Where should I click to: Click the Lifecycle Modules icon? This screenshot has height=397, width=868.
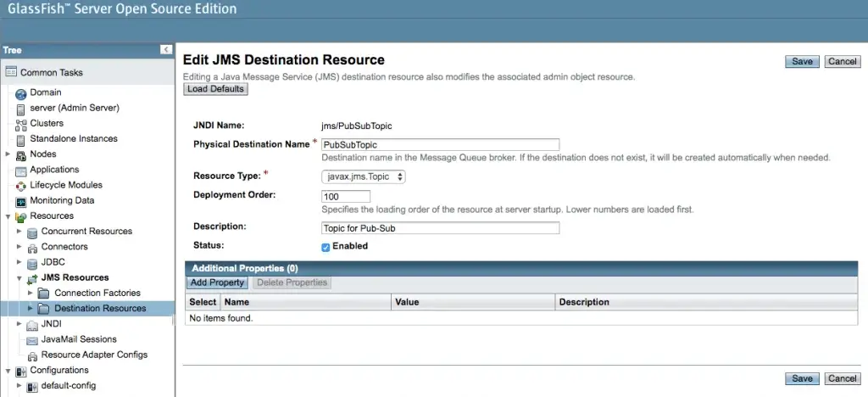click(x=21, y=186)
